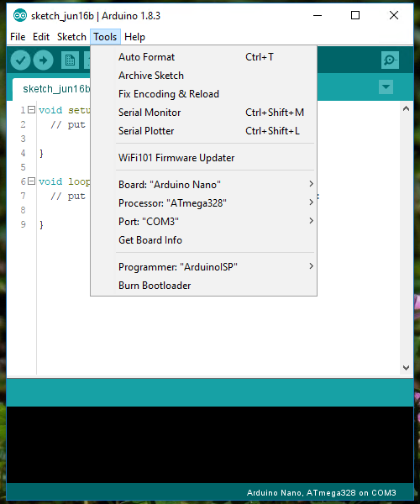Click the black console output area
The image size is (420, 504).
tap(210, 444)
